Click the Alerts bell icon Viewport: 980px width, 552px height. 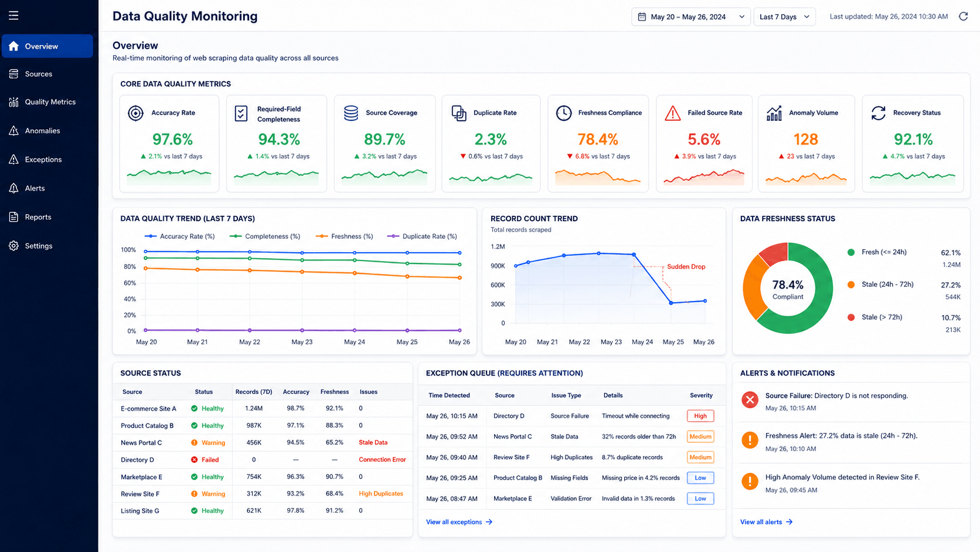click(13, 188)
